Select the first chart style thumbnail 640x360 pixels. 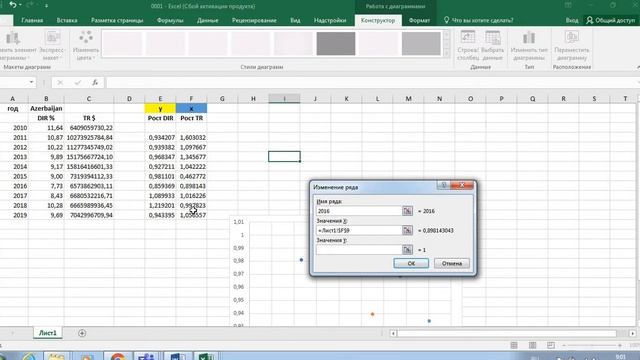tap(122, 43)
